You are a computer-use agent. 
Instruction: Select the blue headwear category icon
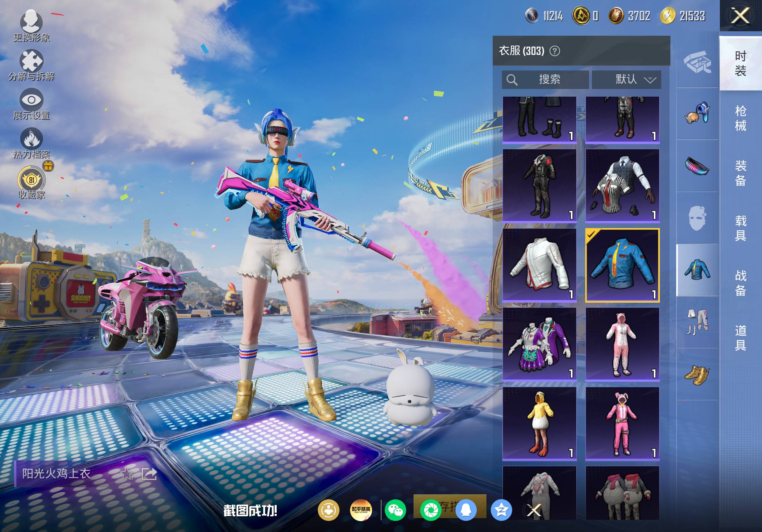[x=697, y=114]
